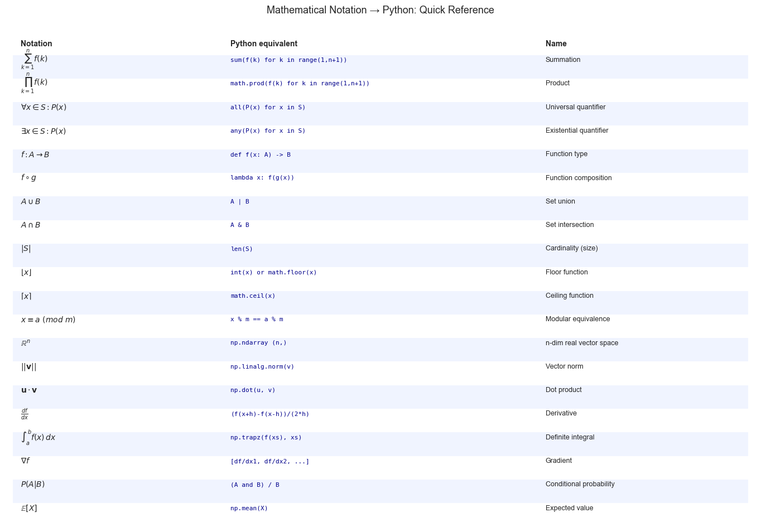Click the 'any(P(x) for x in S)' code

pos(268,131)
